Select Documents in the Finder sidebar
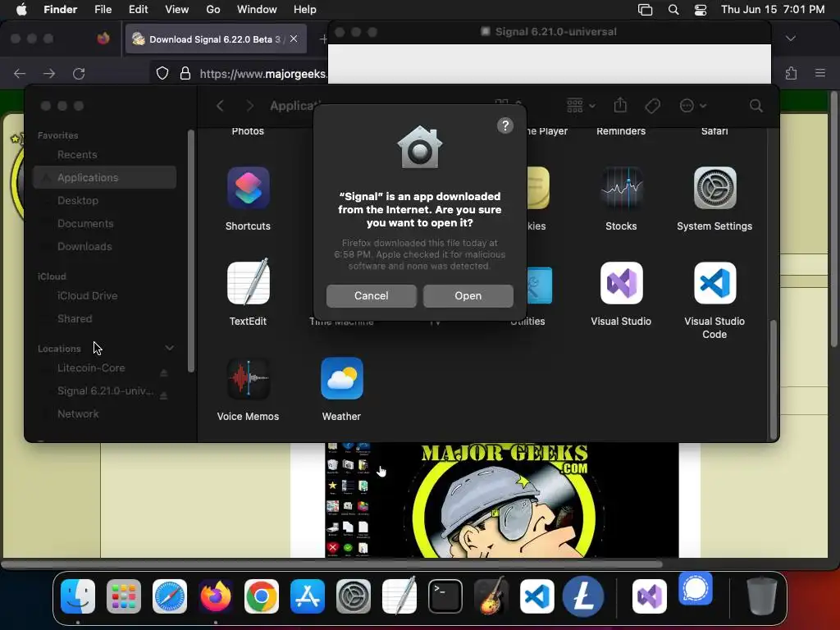The image size is (840, 630). (x=104, y=223)
